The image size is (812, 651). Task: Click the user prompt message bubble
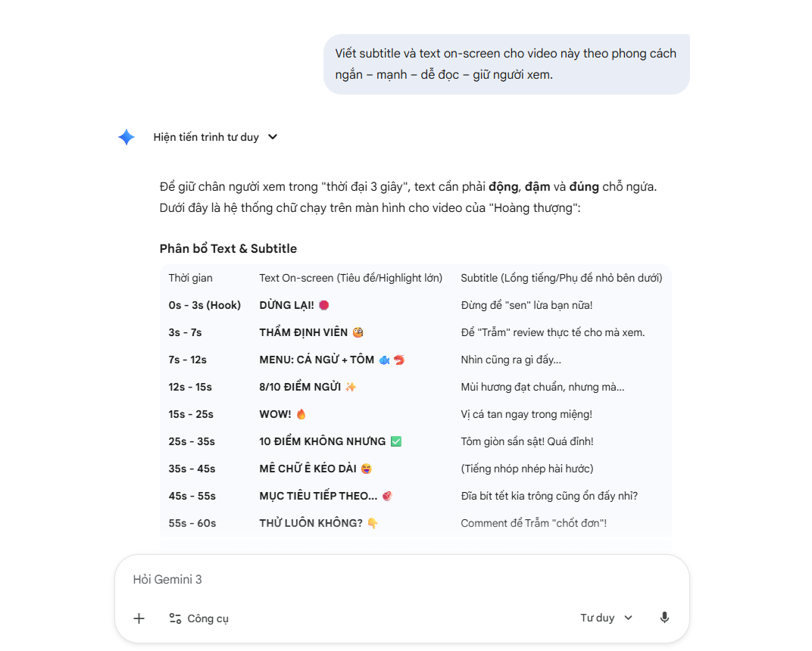coord(507,64)
